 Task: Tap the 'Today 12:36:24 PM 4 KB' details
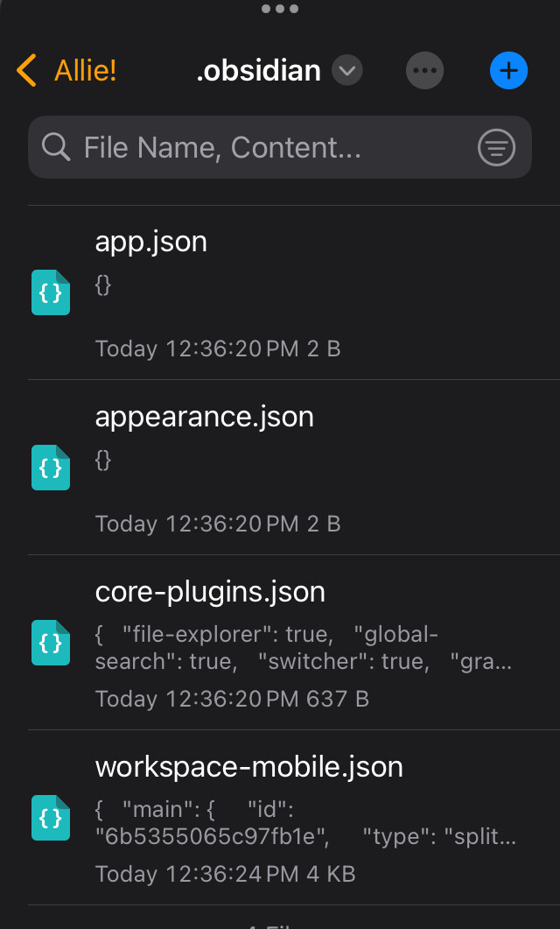point(225,874)
